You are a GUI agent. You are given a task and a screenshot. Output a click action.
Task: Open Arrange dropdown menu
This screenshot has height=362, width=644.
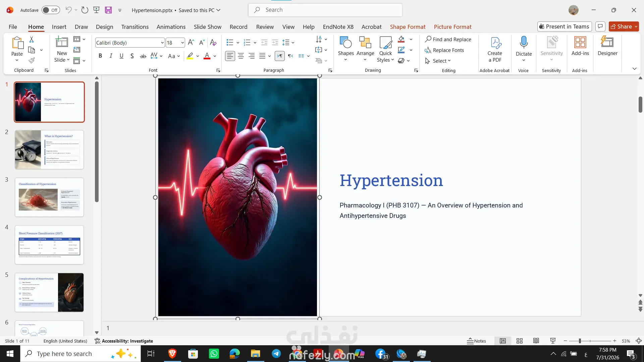pyautogui.click(x=365, y=49)
